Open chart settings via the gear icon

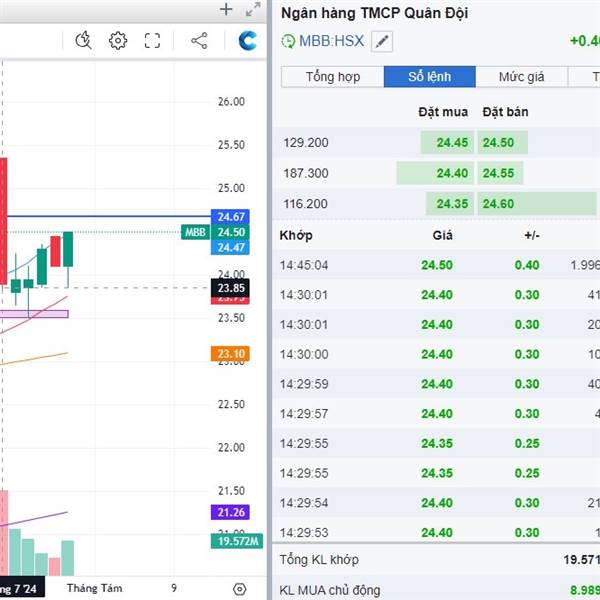point(118,41)
